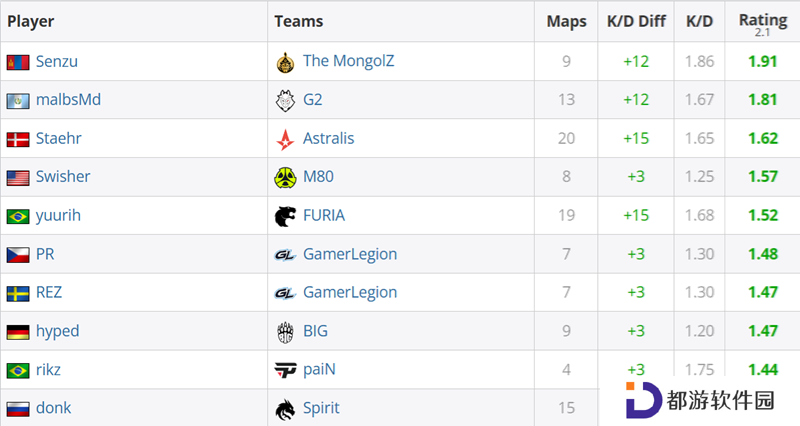Click the G2 team logo icon
Viewport: 800px width, 426px height.
(x=285, y=101)
